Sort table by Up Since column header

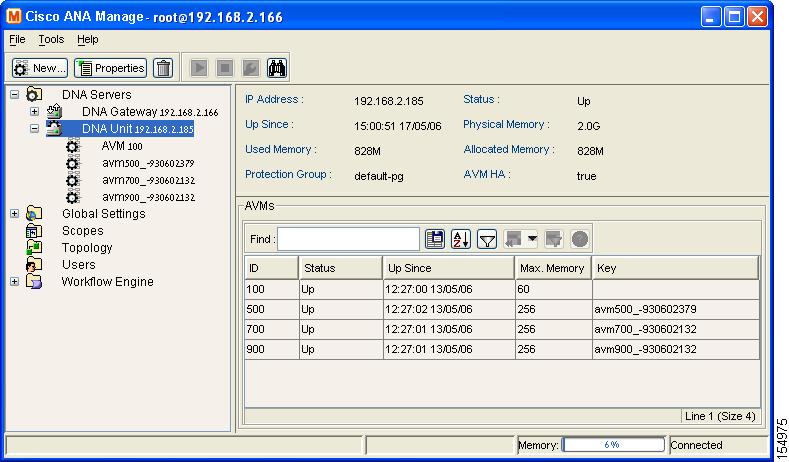coord(449,268)
